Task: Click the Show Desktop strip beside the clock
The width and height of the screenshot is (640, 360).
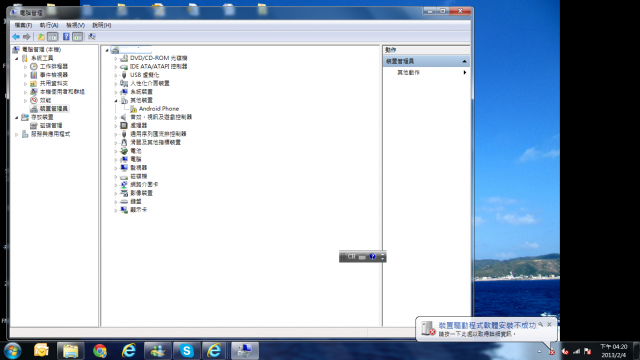Action: tap(636, 351)
